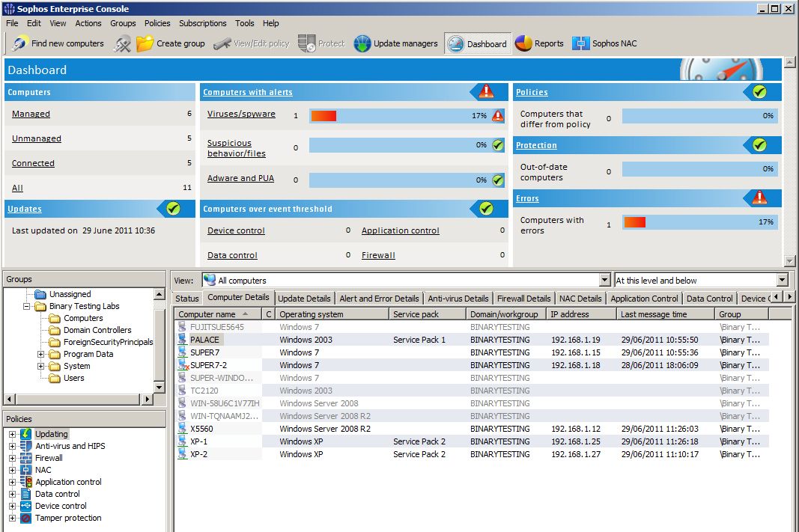Collapse the Binary Testing Labs group
This screenshot has height=532, width=799.
(x=26, y=307)
